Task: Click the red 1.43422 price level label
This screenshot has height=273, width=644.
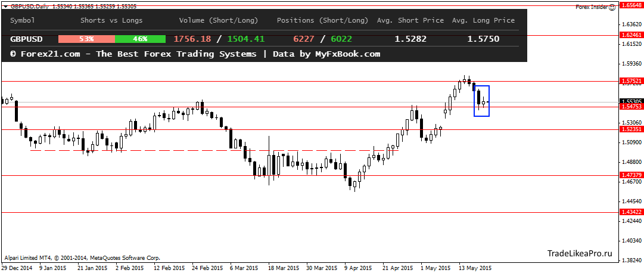Action: (x=631, y=212)
